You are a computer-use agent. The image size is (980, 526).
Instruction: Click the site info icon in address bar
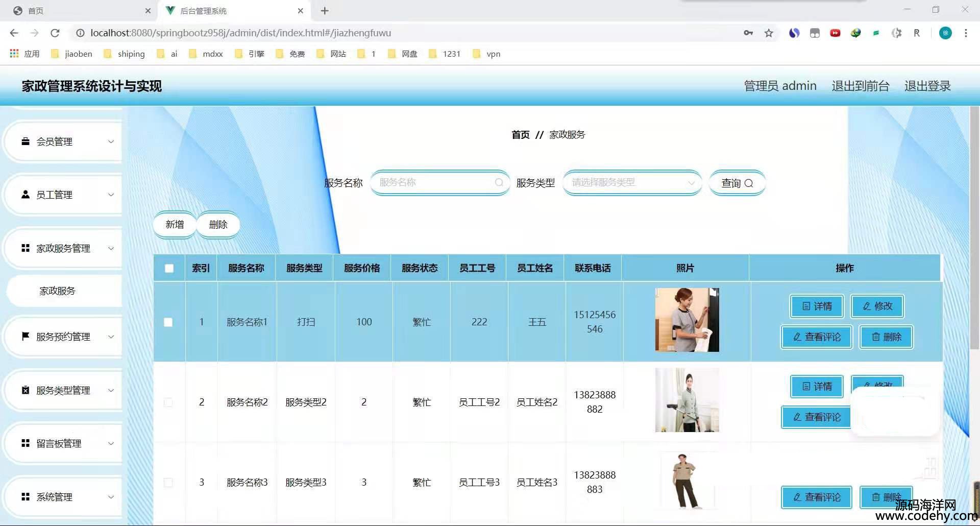point(80,33)
